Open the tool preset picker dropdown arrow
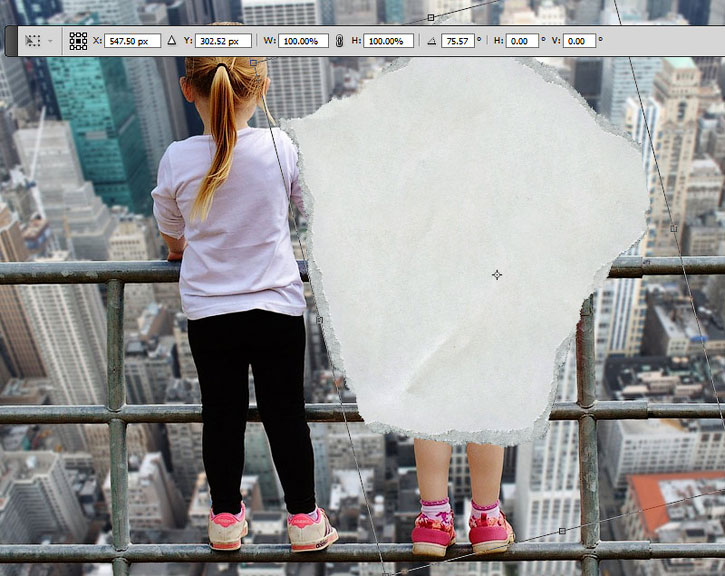The width and height of the screenshot is (725, 576). tap(50, 41)
